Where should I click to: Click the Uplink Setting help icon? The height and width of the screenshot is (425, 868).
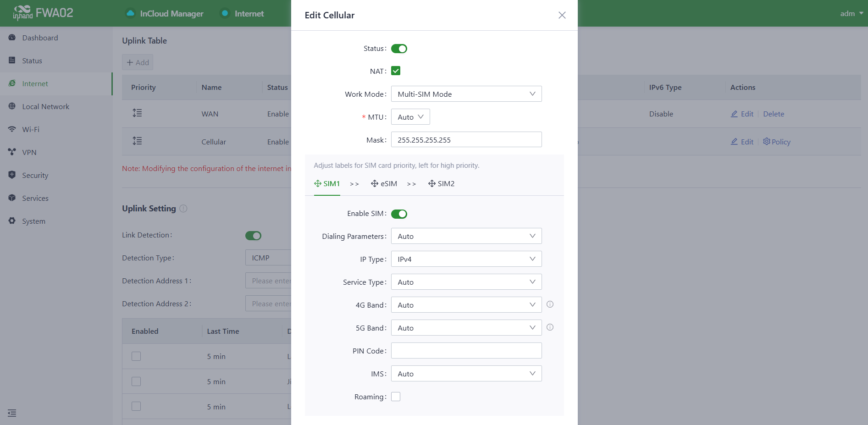pos(183,209)
